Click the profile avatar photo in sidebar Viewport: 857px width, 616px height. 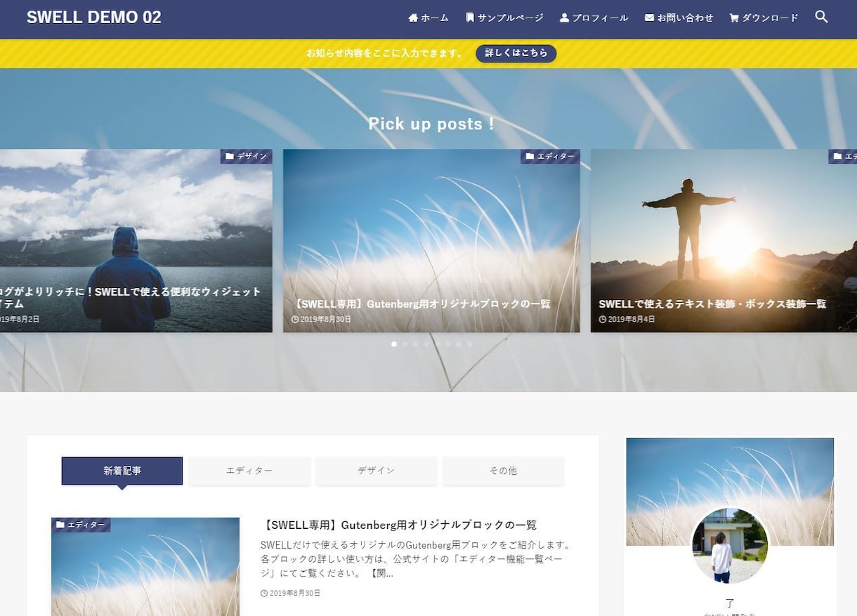point(730,546)
